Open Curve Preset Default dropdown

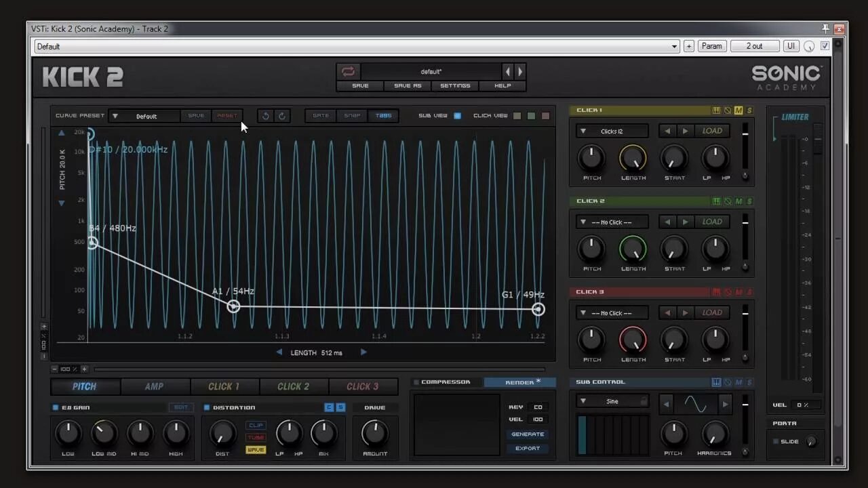[x=144, y=116]
